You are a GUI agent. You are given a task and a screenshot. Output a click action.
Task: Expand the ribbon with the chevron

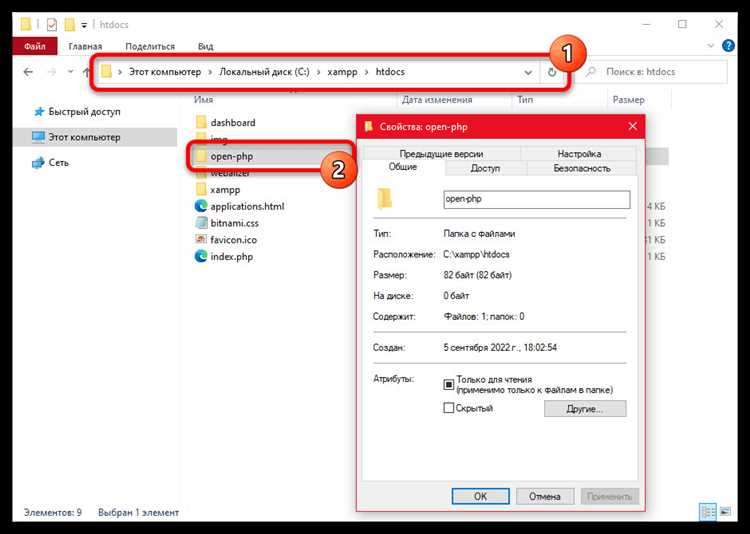pyautogui.click(x=710, y=46)
